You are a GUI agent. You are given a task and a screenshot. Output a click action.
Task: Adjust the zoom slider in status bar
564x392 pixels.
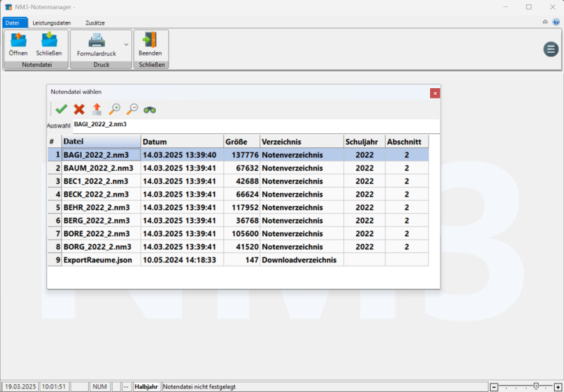point(536,386)
